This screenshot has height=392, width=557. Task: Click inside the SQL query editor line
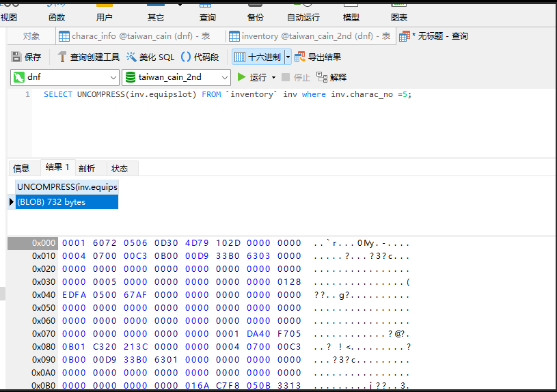(x=228, y=94)
